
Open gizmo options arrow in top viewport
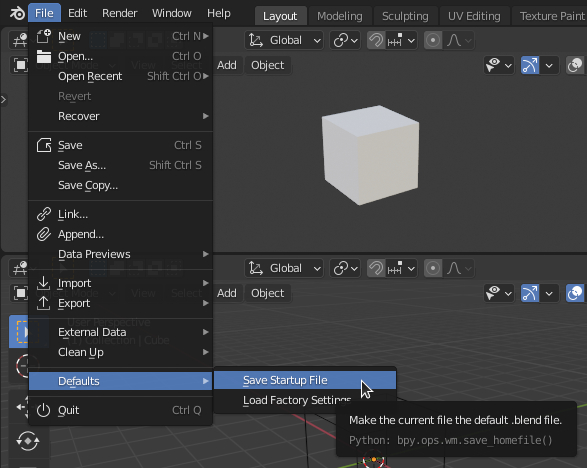[x=549, y=66]
